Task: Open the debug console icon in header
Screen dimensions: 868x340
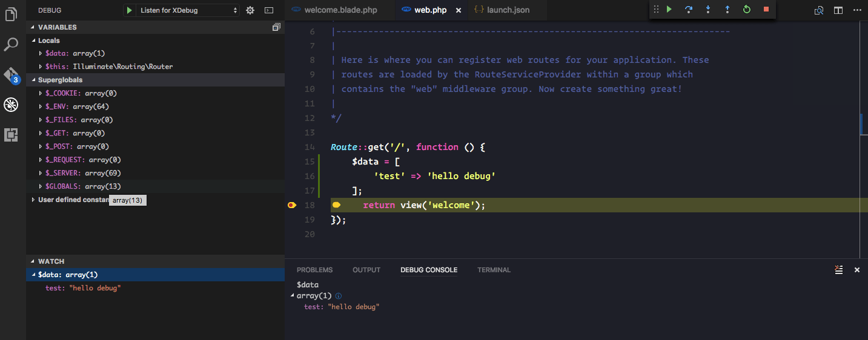Action: (270, 10)
